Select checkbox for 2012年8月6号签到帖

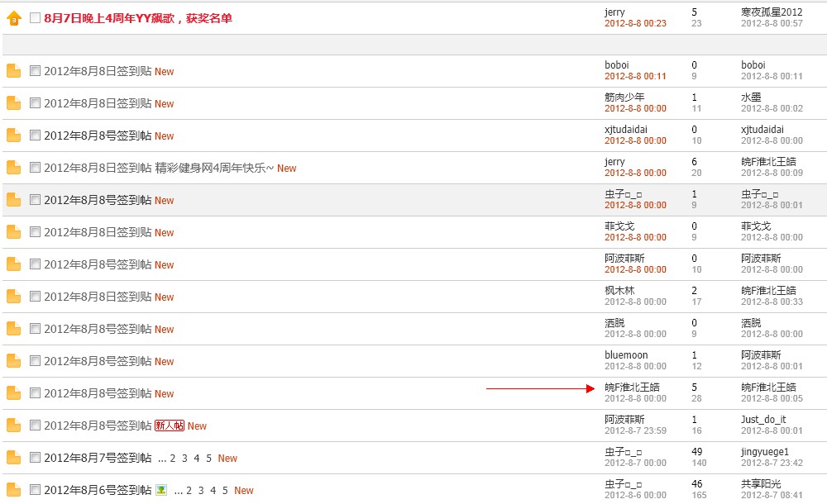pos(35,488)
